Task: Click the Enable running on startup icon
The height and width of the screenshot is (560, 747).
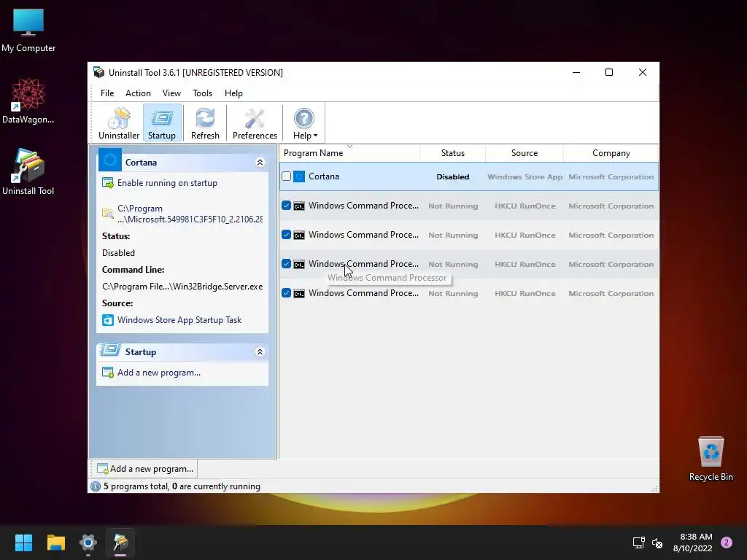Action: point(108,183)
